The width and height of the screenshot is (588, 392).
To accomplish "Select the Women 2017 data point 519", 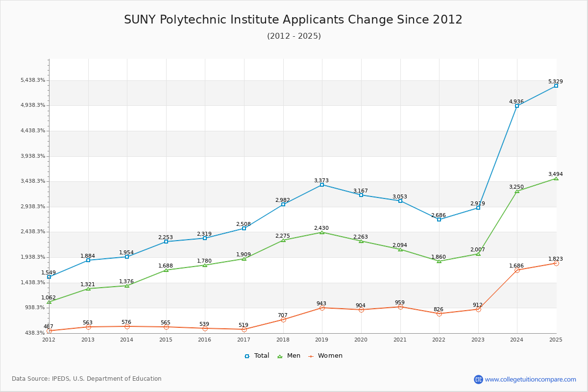I will pyautogui.click(x=244, y=329).
